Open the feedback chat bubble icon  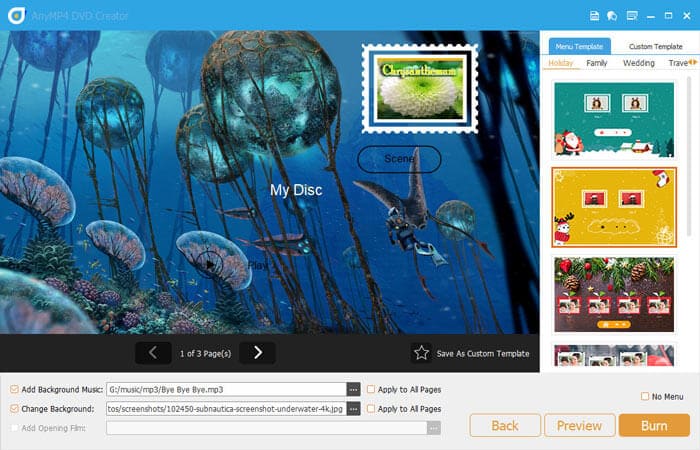(614, 15)
